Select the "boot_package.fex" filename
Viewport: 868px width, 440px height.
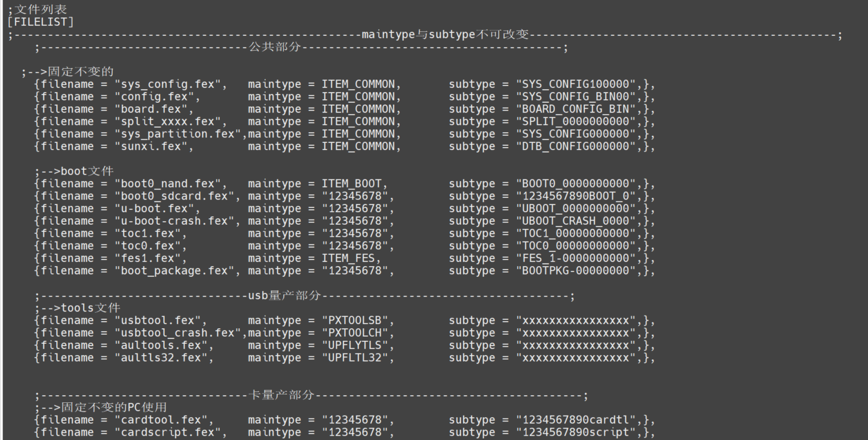[x=174, y=271]
